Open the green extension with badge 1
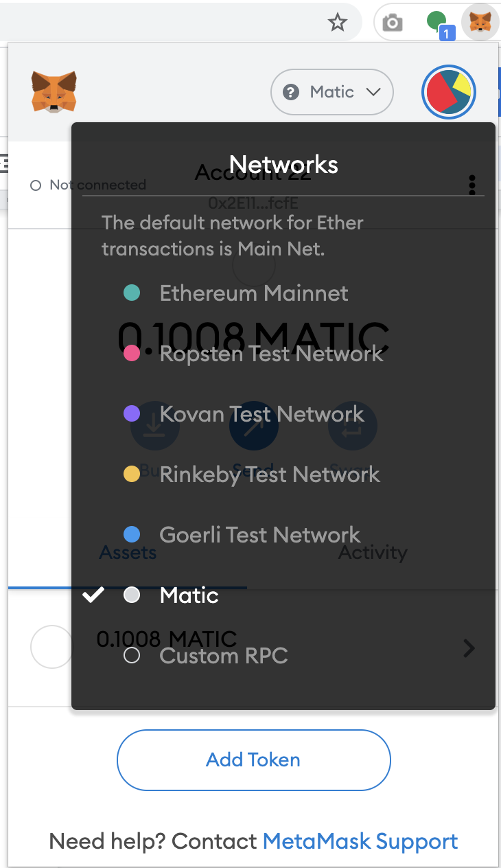The width and height of the screenshot is (501, 868). tap(437, 24)
